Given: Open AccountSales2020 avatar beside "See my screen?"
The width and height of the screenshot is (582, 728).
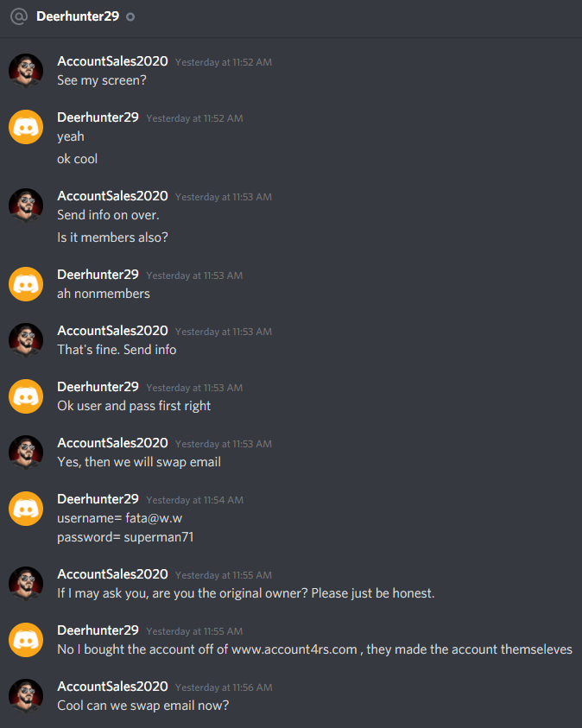Looking at the screenshot, I should (x=26, y=71).
